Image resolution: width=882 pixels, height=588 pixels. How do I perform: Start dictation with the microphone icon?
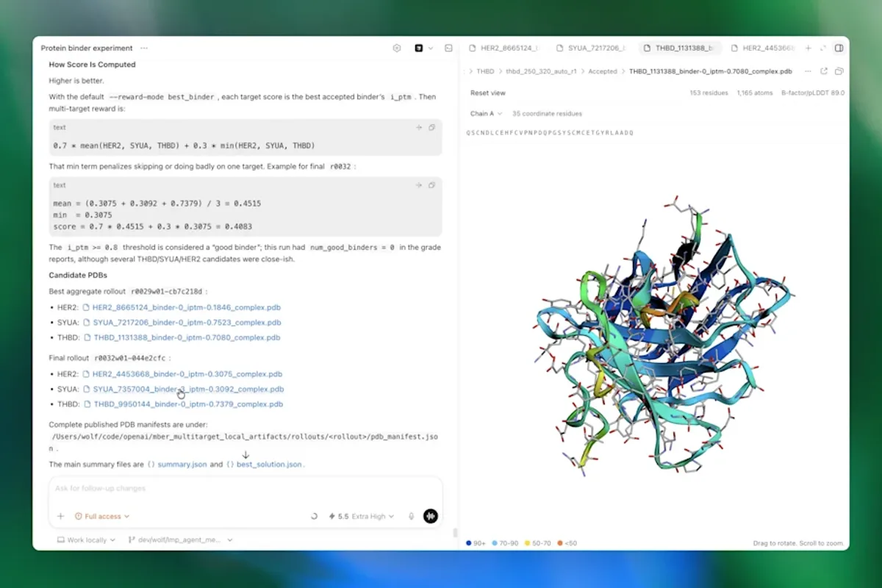click(412, 517)
